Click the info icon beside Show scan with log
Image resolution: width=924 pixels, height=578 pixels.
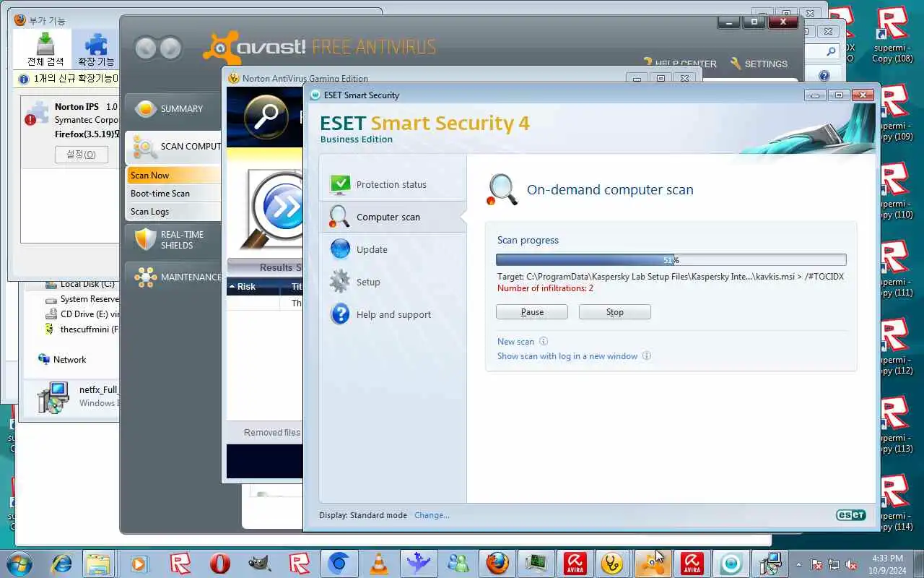[x=647, y=355]
